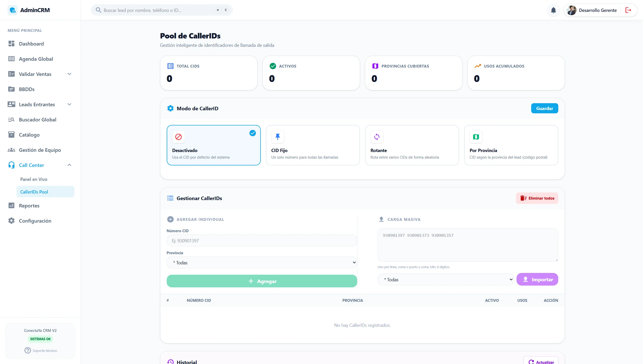The image size is (643, 364).
Task: Click the Eliminar todos trash icon
Action: (x=523, y=198)
